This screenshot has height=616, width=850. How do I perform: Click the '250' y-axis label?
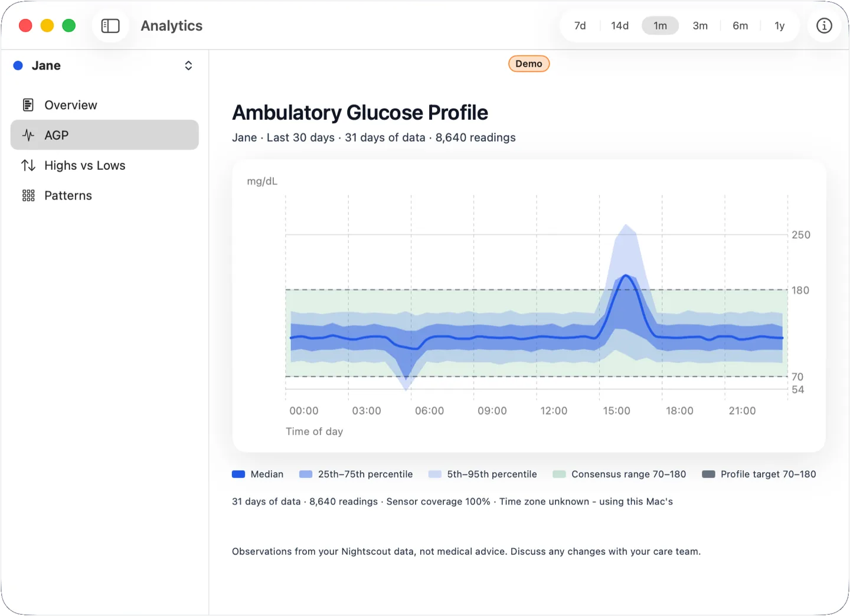pyautogui.click(x=801, y=235)
